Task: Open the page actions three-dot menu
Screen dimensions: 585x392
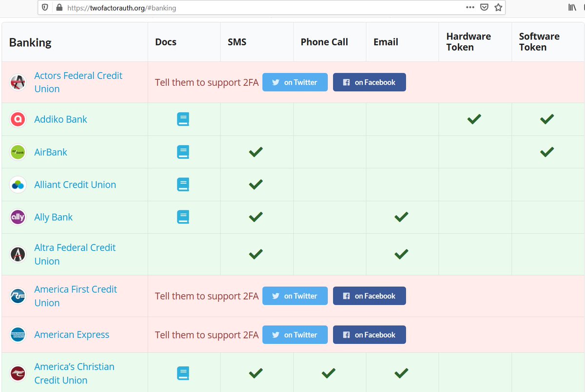Action: [470, 8]
